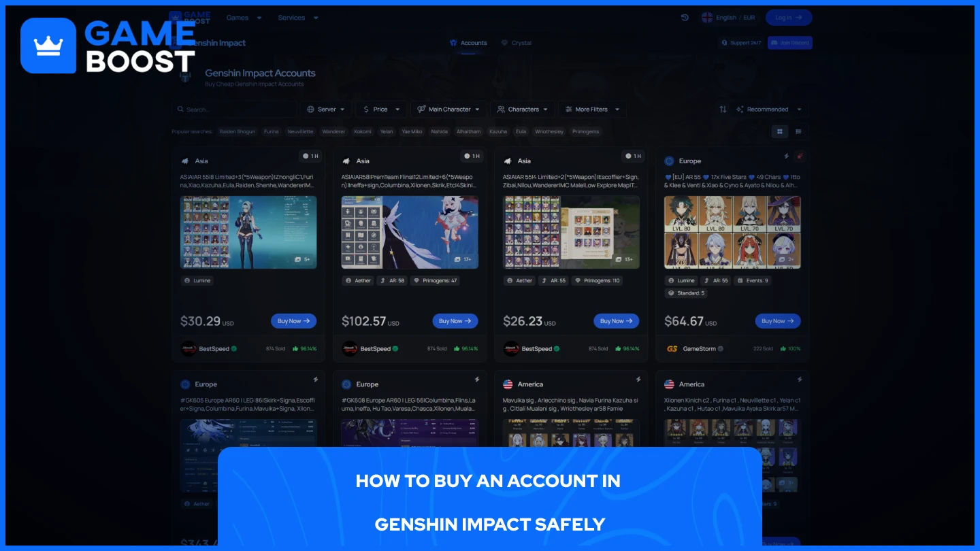Switch to the list view icon
The height and width of the screenshot is (551, 980).
tap(798, 131)
